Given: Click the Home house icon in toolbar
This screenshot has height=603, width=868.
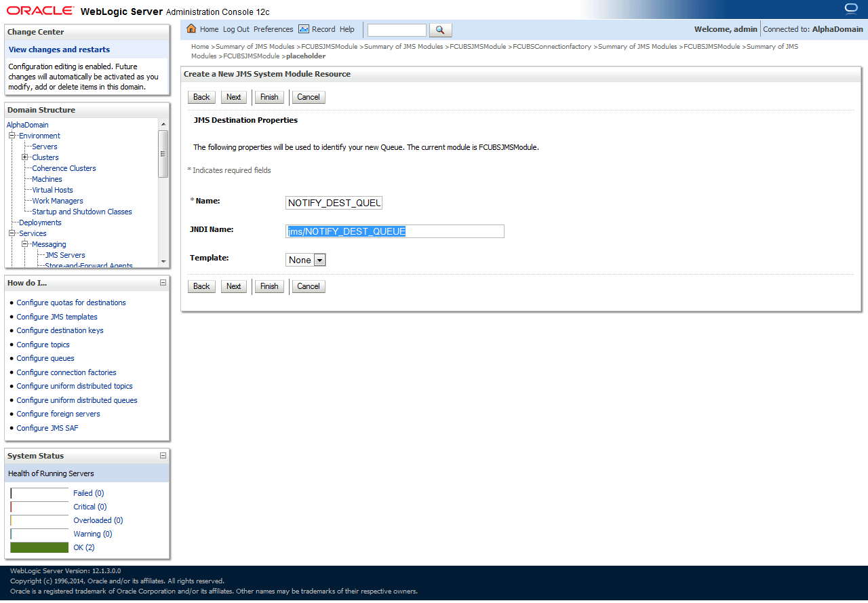Looking at the screenshot, I should 191,29.
